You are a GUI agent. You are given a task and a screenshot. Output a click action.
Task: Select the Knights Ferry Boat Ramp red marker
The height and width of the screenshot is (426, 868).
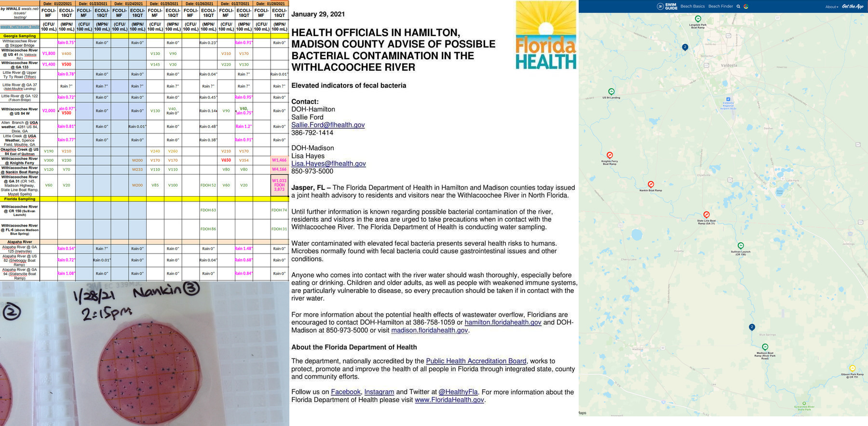click(610, 155)
